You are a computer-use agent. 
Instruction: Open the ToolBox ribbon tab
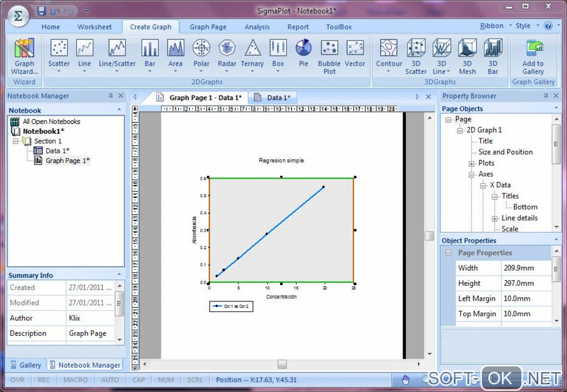click(339, 27)
